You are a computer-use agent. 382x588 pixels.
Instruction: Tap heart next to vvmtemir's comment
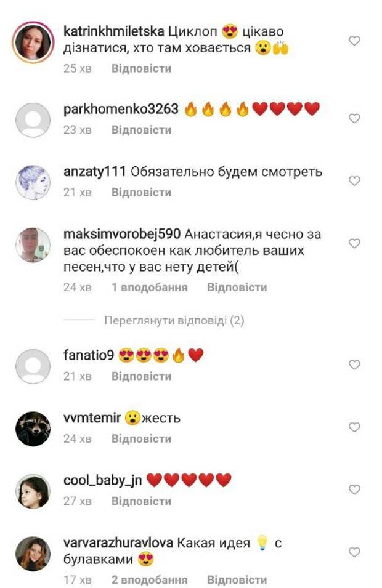click(x=354, y=427)
